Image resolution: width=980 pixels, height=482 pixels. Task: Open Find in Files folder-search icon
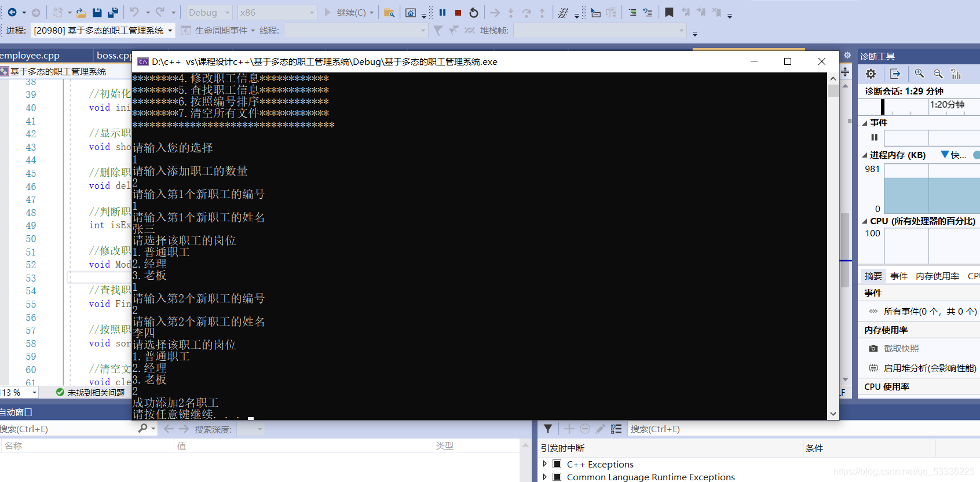[x=389, y=12]
